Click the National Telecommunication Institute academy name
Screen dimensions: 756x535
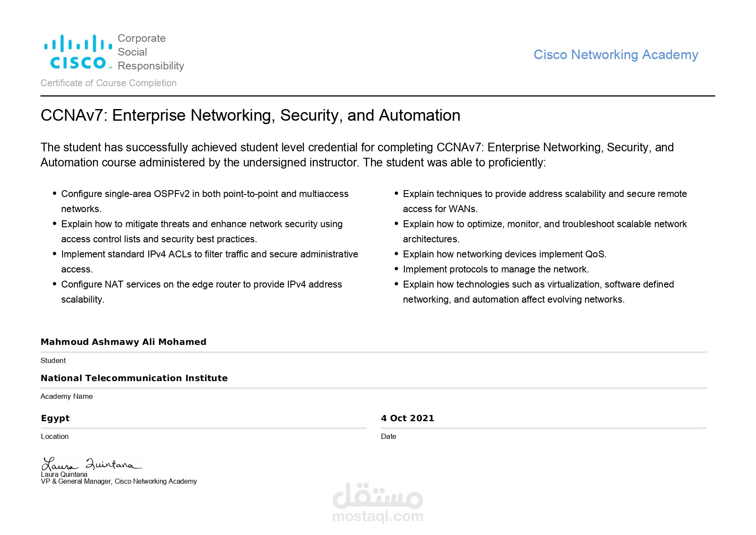[x=134, y=378]
